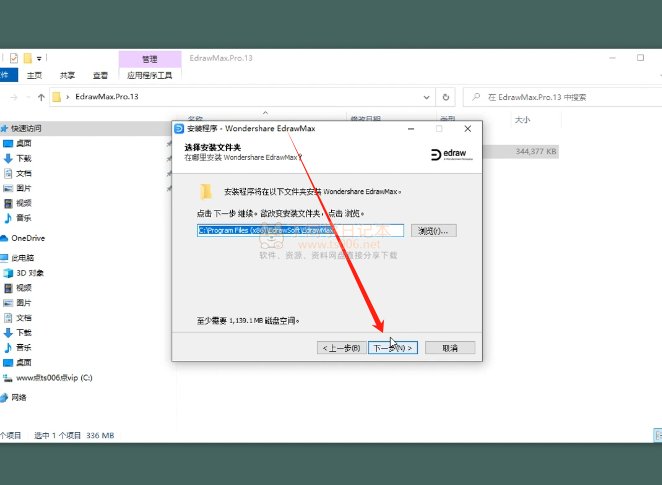Open the 应用程序工具 tab in Explorer
The image size is (662, 485).
tap(150, 75)
